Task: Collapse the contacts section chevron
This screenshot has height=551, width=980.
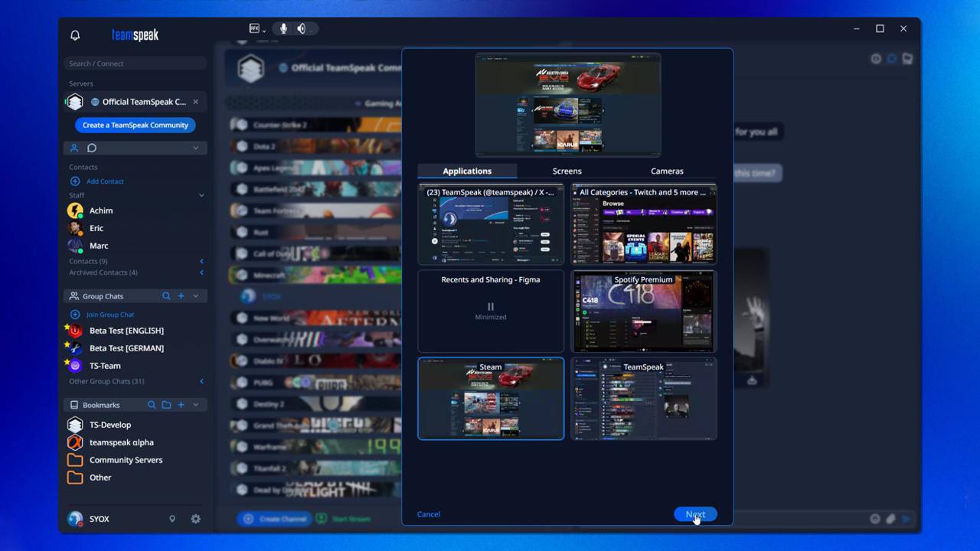Action: (195, 148)
